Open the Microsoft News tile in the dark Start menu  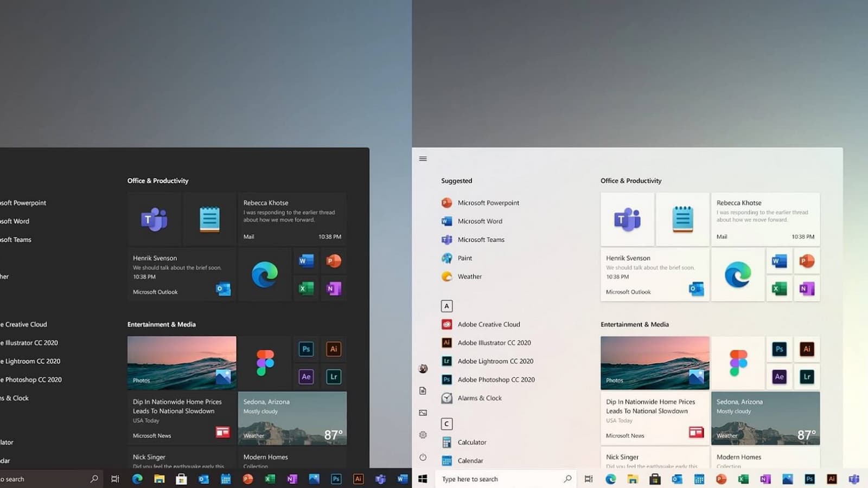click(x=182, y=418)
